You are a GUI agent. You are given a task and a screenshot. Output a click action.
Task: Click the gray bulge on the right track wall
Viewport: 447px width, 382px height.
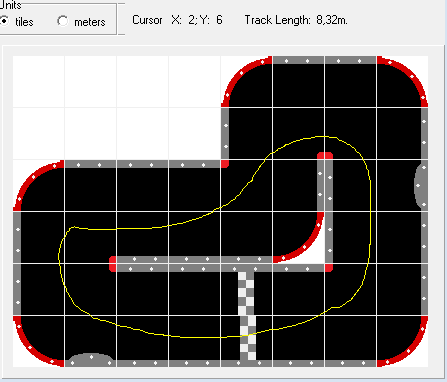click(421, 186)
